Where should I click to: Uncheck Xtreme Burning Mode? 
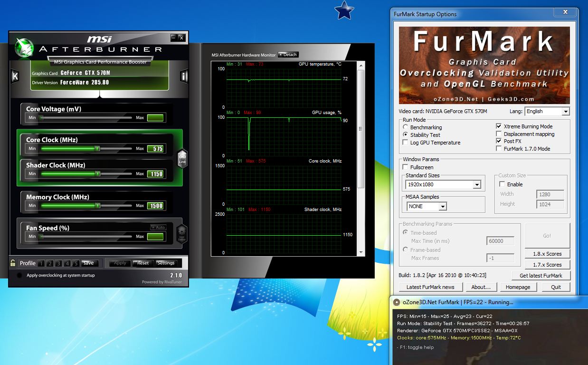(x=499, y=126)
